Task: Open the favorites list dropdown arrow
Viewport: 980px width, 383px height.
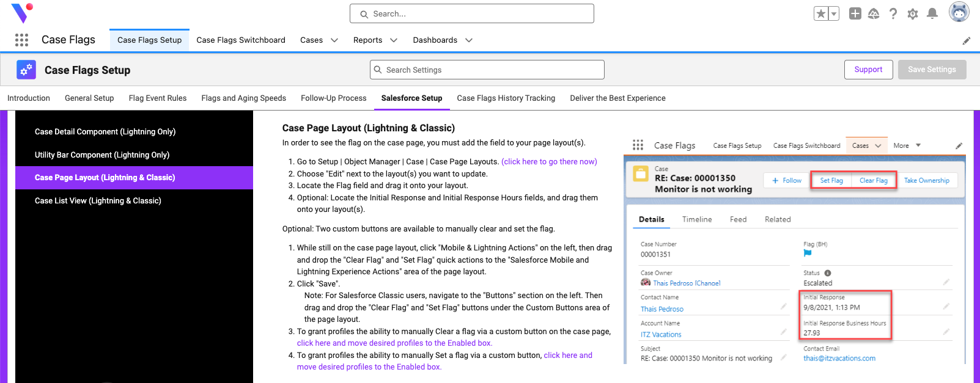Action: (x=833, y=13)
